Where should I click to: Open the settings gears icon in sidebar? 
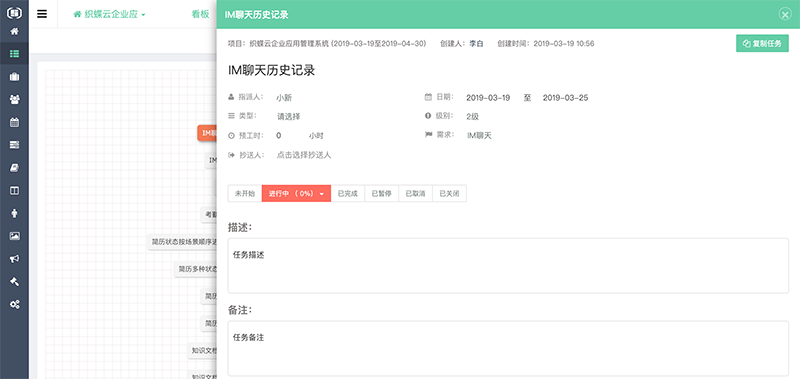14,305
